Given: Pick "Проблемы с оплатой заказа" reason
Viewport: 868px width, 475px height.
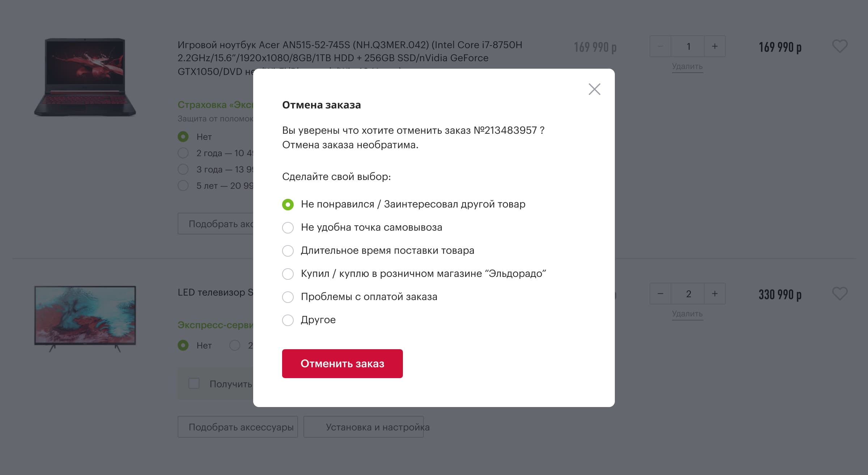Looking at the screenshot, I should (x=288, y=297).
